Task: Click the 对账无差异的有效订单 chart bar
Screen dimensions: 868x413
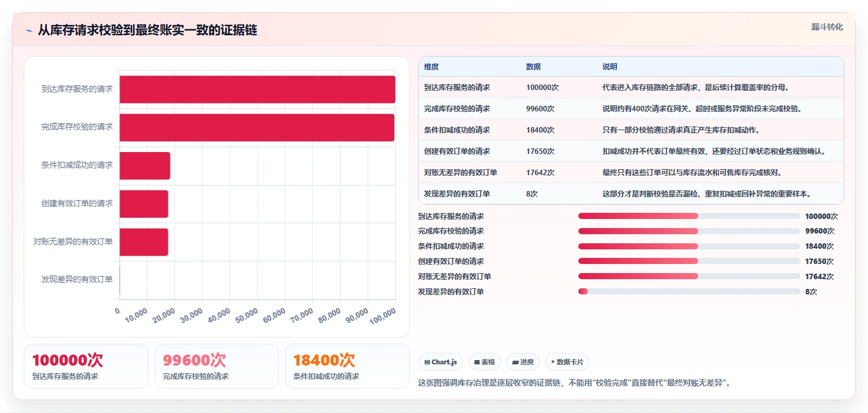Action: tap(144, 242)
